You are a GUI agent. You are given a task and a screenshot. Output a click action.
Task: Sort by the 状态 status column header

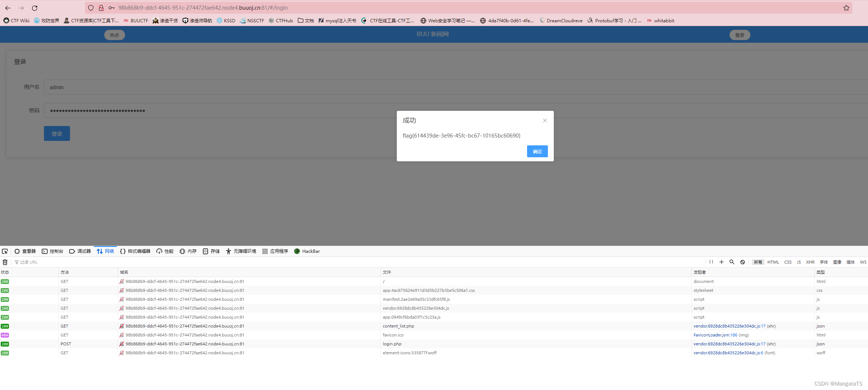click(x=29, y=272)
